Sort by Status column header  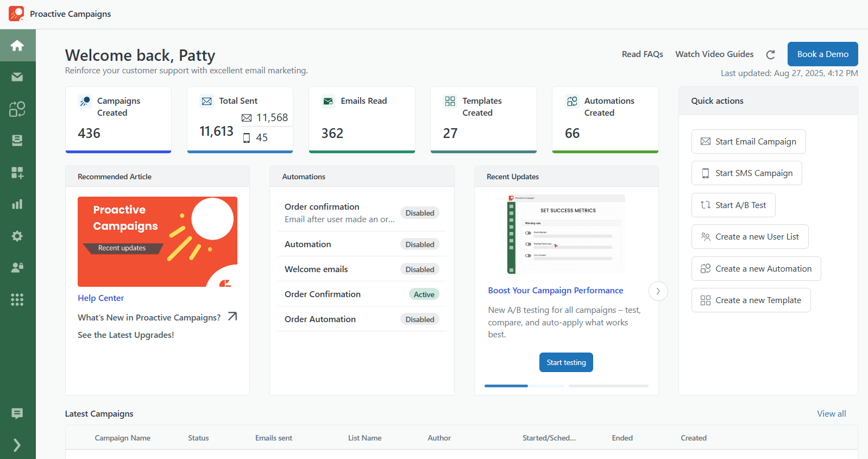tap(198, 438)
